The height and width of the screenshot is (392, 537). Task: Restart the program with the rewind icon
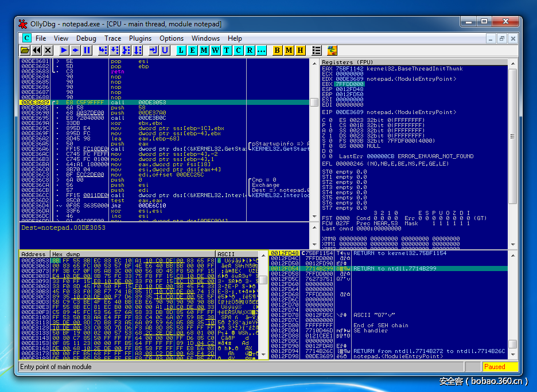[x=37, y=50]
